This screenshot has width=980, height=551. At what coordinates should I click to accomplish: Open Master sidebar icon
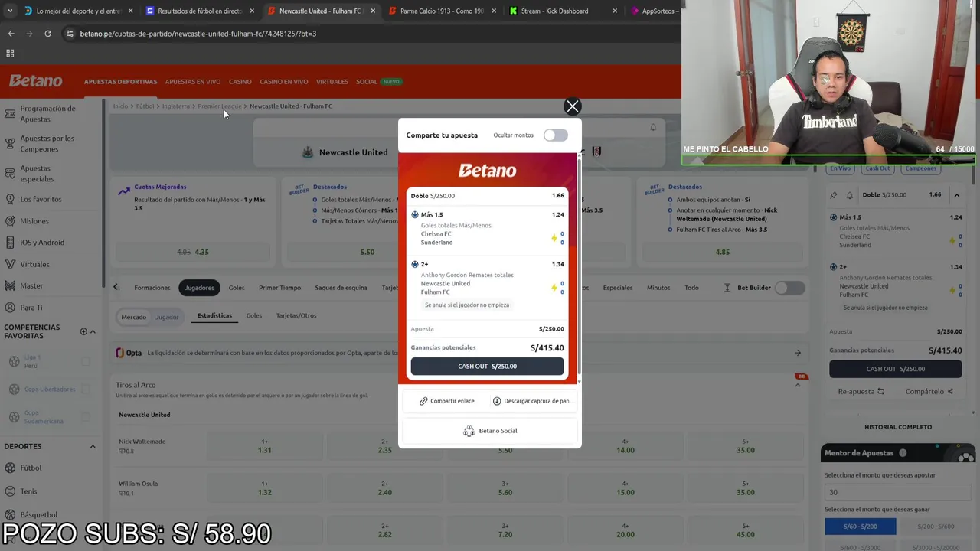pyautogui.click(x=10, y=285)
